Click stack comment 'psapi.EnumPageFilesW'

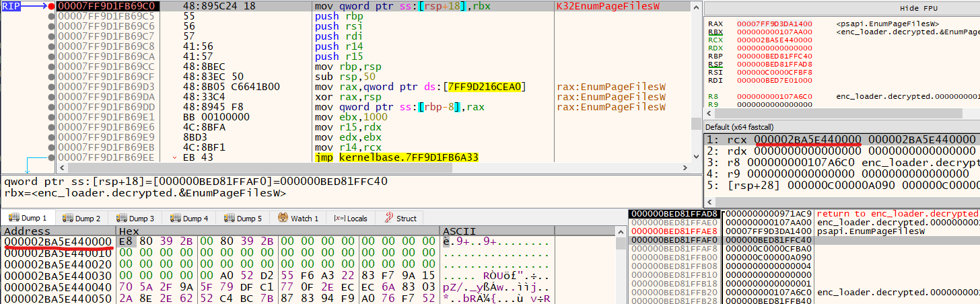coord(871,231)
